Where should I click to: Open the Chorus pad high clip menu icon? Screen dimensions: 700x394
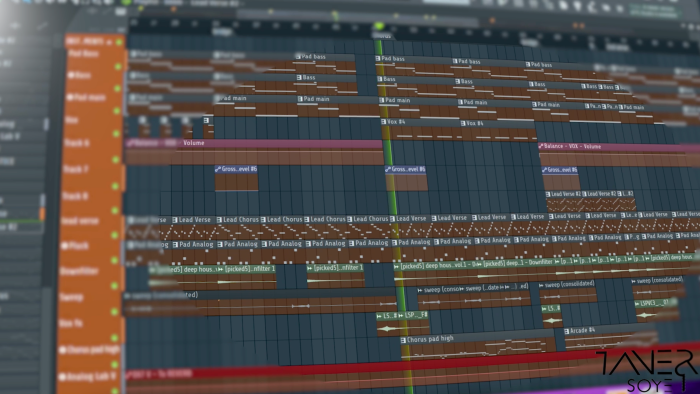point(403,340)
